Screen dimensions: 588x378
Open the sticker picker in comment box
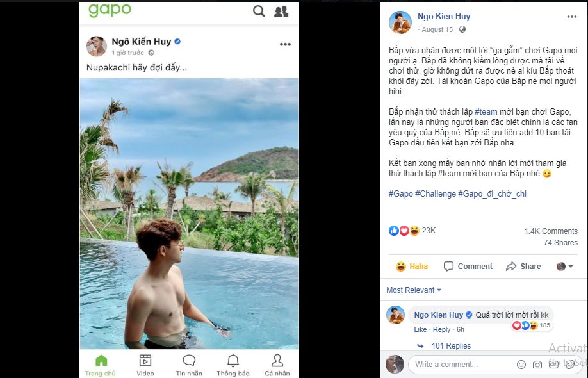point(569,365)
